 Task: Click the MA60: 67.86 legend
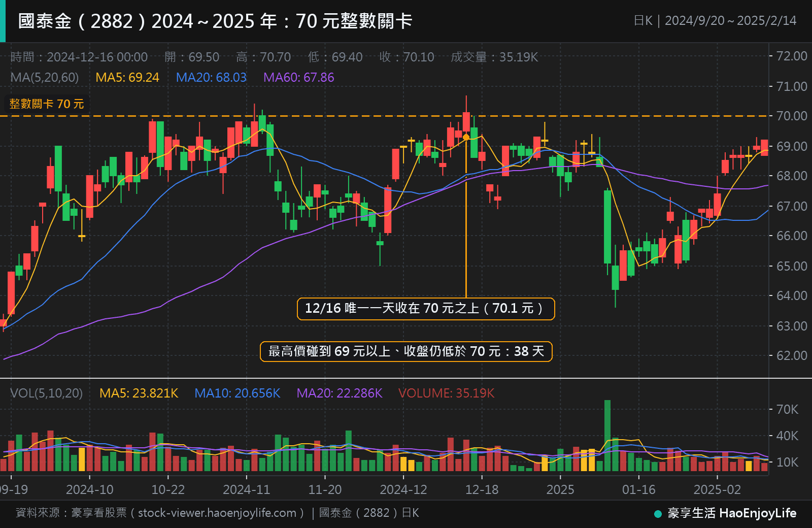pos(299,78)
